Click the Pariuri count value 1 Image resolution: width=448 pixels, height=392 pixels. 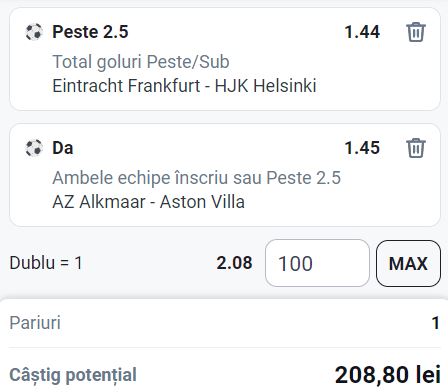tap(435, 323)
